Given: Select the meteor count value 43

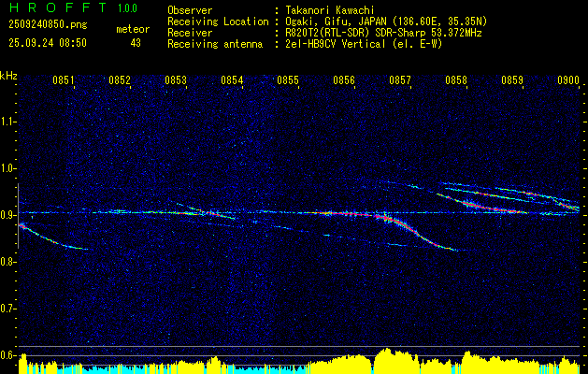Looking at the screenshot, I should [136, 43].
